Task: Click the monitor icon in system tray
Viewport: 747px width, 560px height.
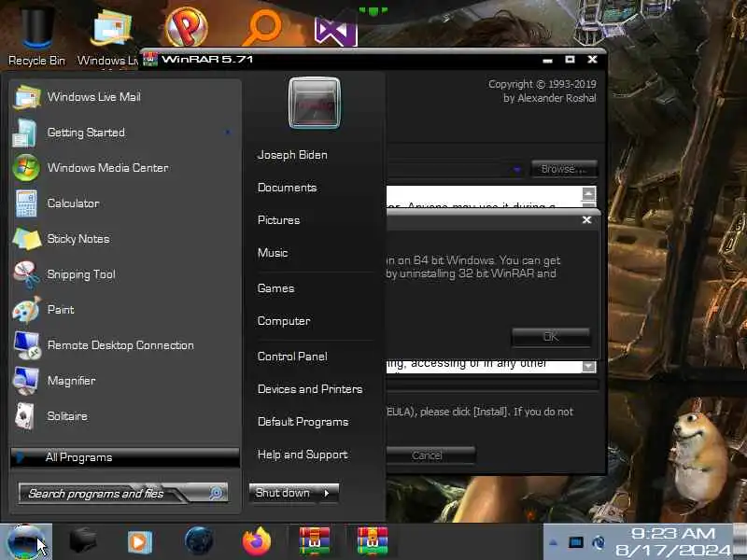Action: pos(576,542)
